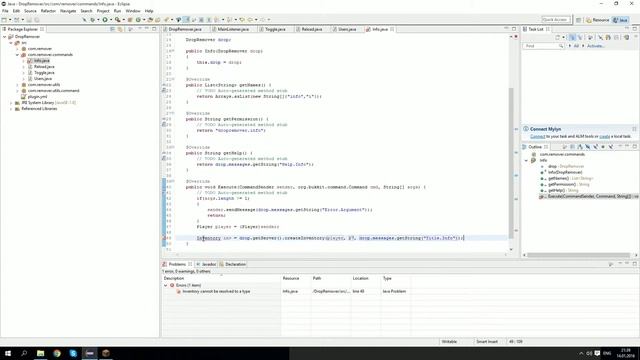
Task: Select plugin.yml in Package Explorer
Action: pos(37,97)
